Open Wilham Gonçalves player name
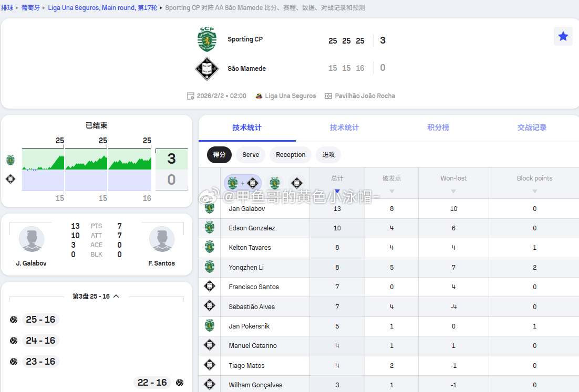The image size is (579, 392). pyautogui.click(x=255, y=385)
